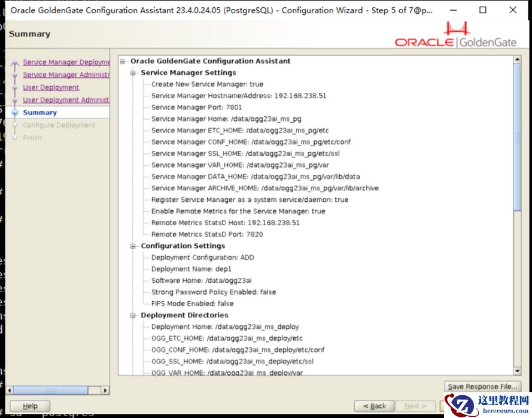Select 'Deployment Name: dep1' row
Image resolution: width=532 pixels, height=418 pixels.
[x=191, y=269]
